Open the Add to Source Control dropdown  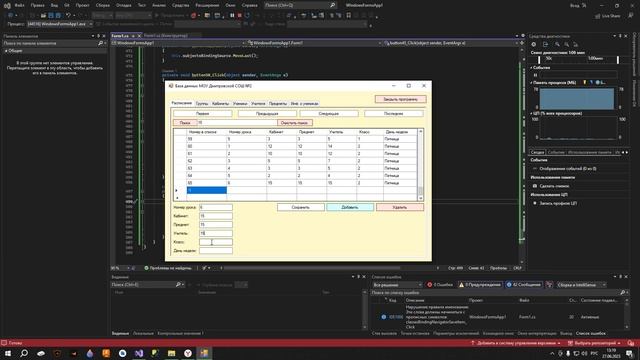coord(516,343)
